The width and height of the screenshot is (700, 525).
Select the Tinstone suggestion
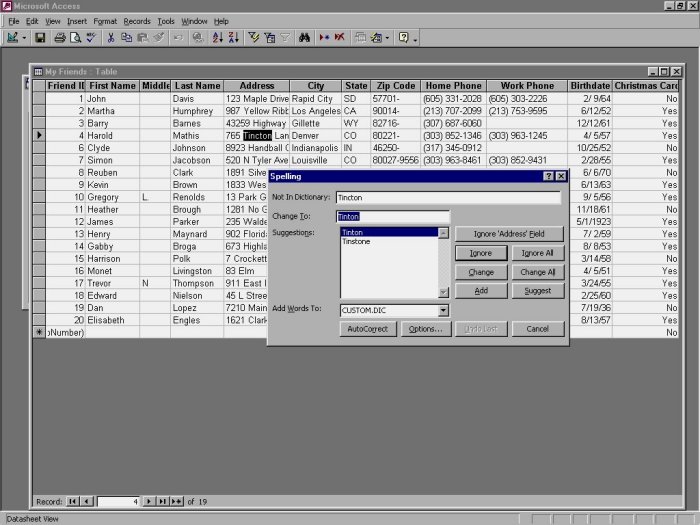(x=357, y=241)
